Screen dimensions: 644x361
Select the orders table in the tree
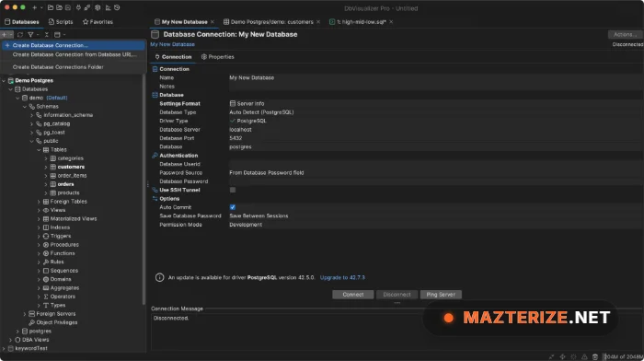pyautogui.click(x=65, y=184)
